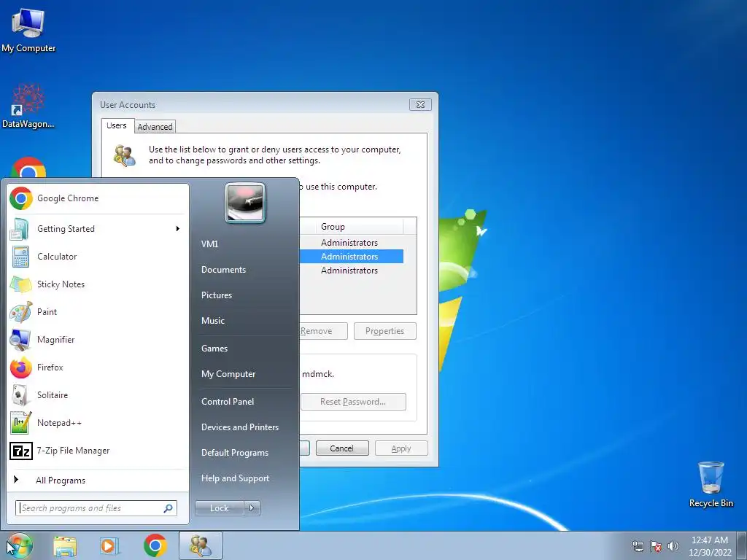Click Properties button in User Accounts
This screenshot has height=560, width=747.
[385, 331]
